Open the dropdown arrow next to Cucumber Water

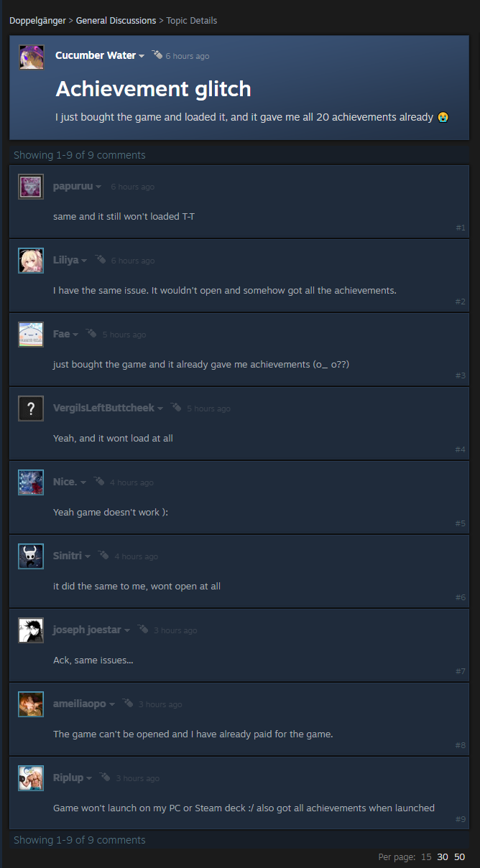coord(142,56)
